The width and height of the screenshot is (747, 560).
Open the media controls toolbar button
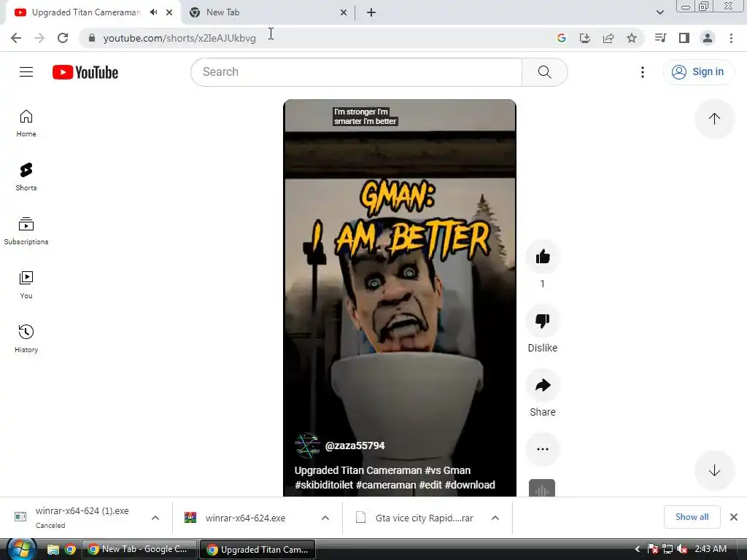tap(660, 38)
